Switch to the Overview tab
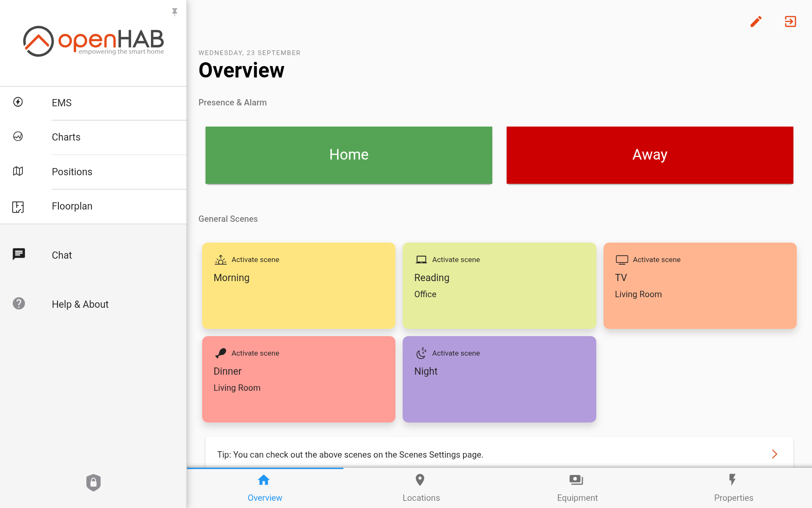The width and height of the screenshot is (812, 508). (x=265, y=488)
